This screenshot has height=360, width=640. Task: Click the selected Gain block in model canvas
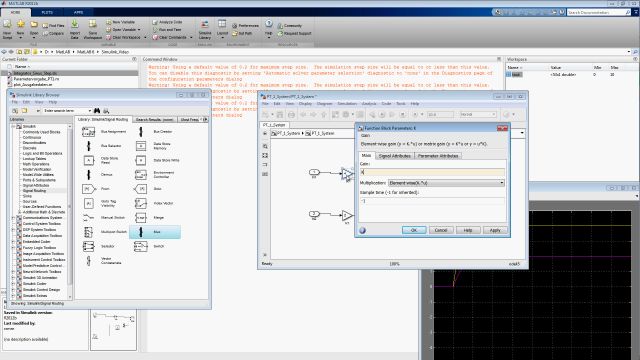[347, 174]
